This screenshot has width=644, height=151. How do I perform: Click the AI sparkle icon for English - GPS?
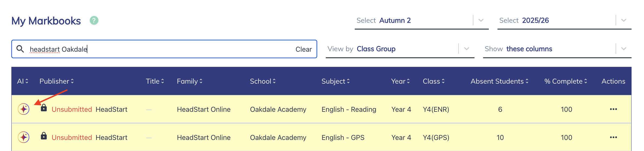24,137
